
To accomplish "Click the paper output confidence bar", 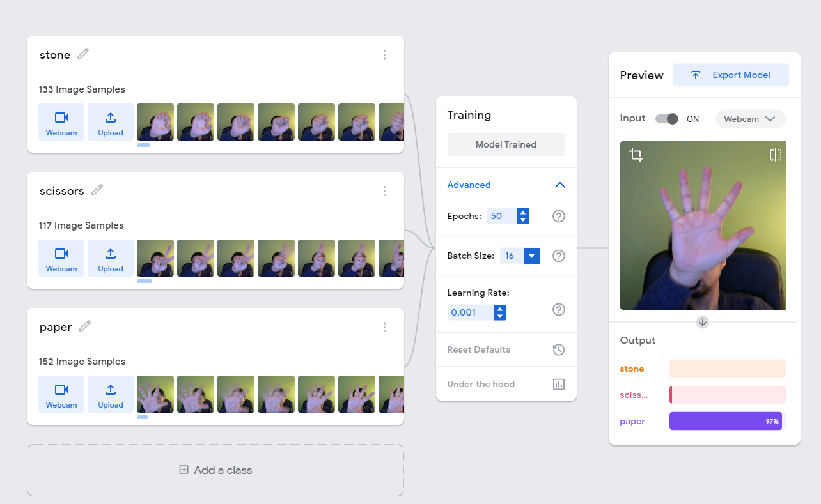I will [x=726, y=421].
